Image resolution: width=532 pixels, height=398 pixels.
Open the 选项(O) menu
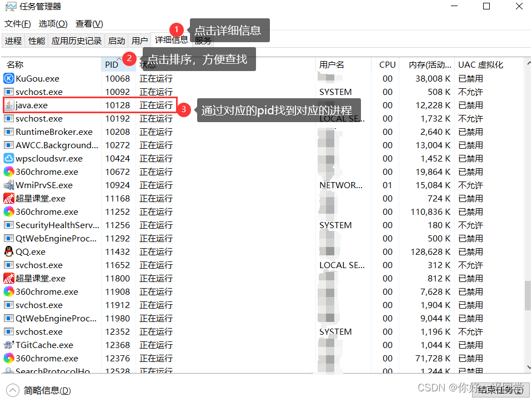(x=53, y=24)
